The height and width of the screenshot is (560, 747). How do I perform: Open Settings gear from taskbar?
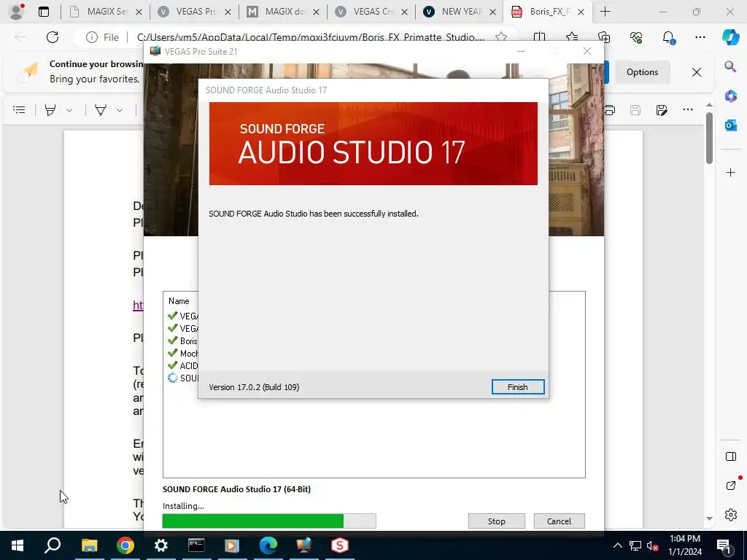click(x=161, y=545)
